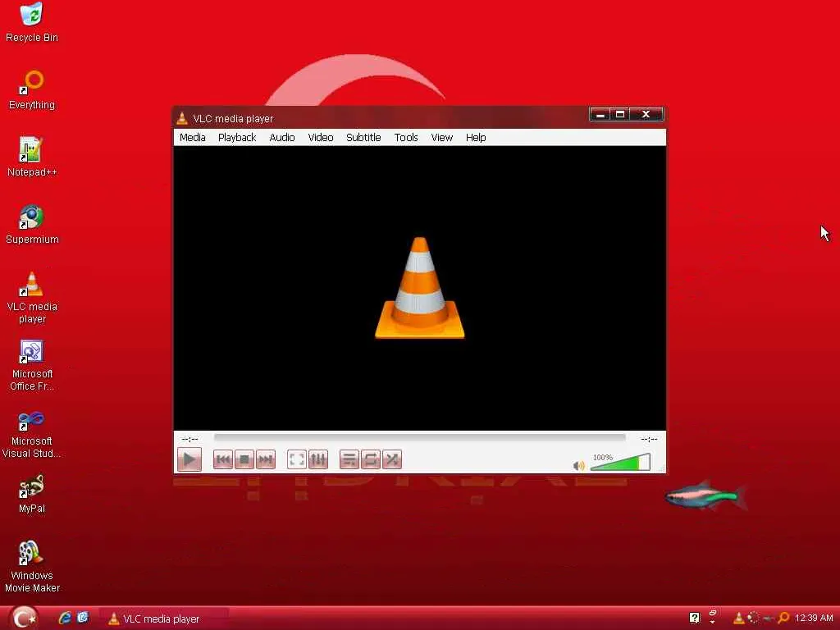Close the VLC media player window
Image resolution: width=840 pixels, height=630 pixels.
coord(646,115)
